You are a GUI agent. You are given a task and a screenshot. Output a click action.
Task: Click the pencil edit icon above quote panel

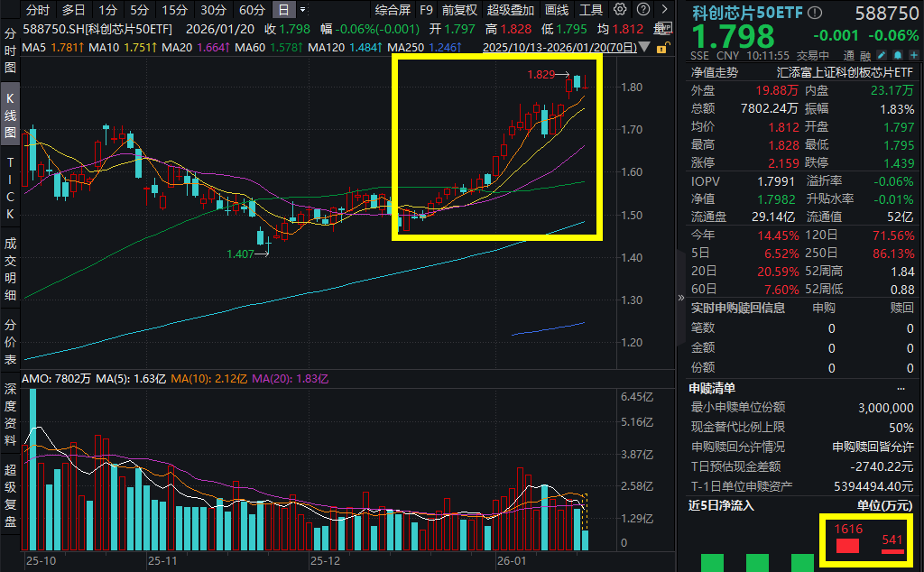(883, 56)
